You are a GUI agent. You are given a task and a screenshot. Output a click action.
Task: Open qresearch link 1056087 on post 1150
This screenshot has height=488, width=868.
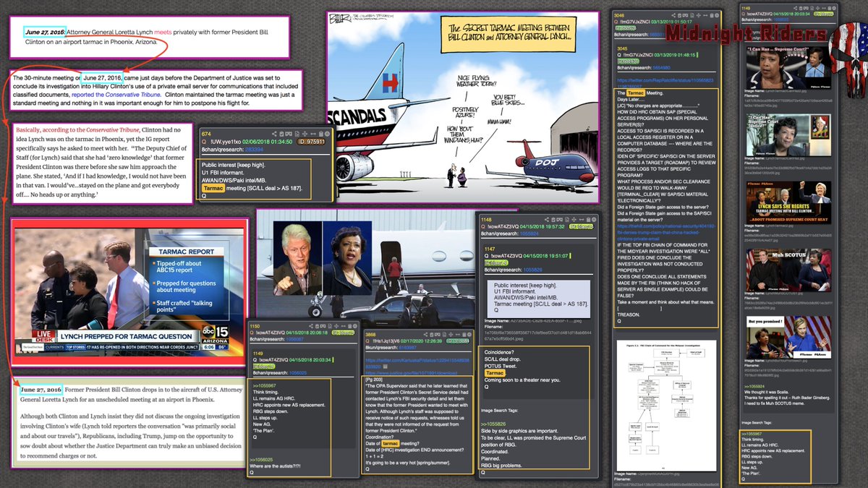293,338
